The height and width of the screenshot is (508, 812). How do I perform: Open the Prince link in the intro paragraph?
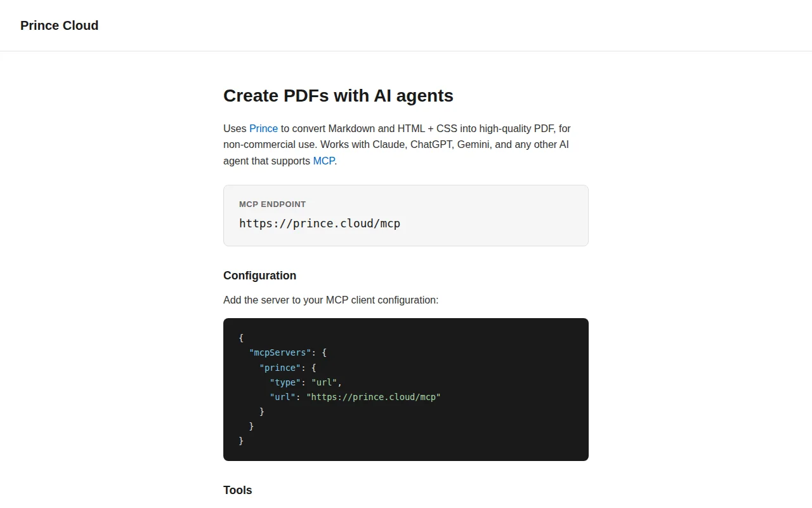263,128
